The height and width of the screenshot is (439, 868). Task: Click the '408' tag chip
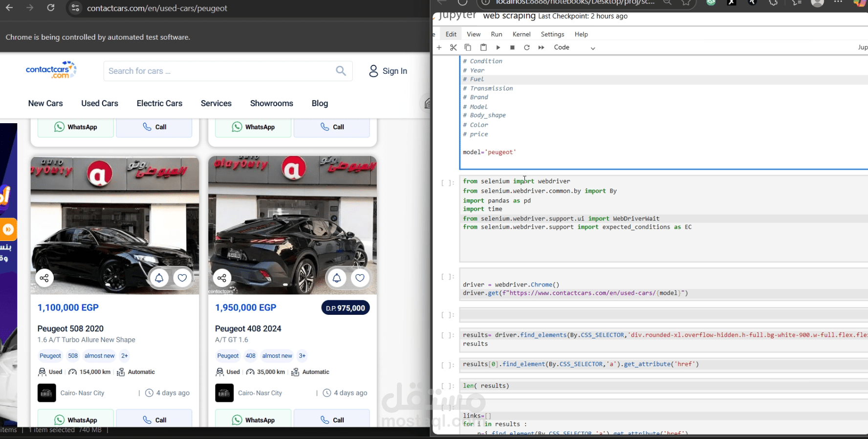(x=251, y=356)
